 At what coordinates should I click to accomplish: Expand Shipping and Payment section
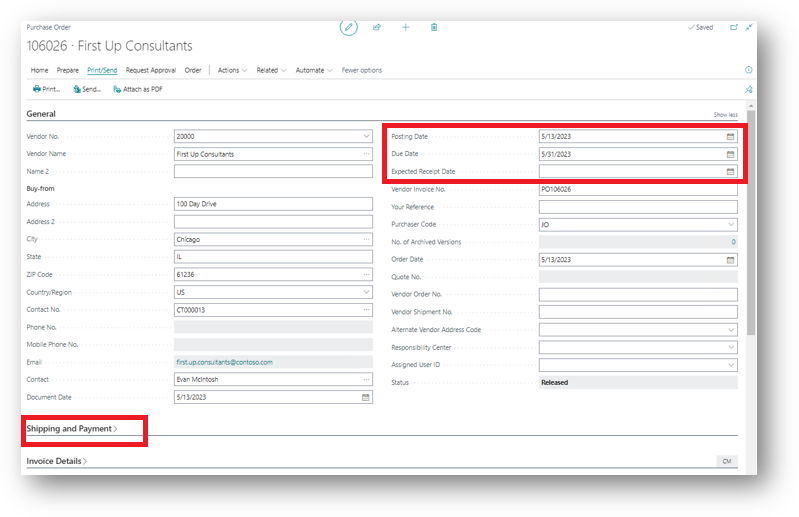click(72, 429)
